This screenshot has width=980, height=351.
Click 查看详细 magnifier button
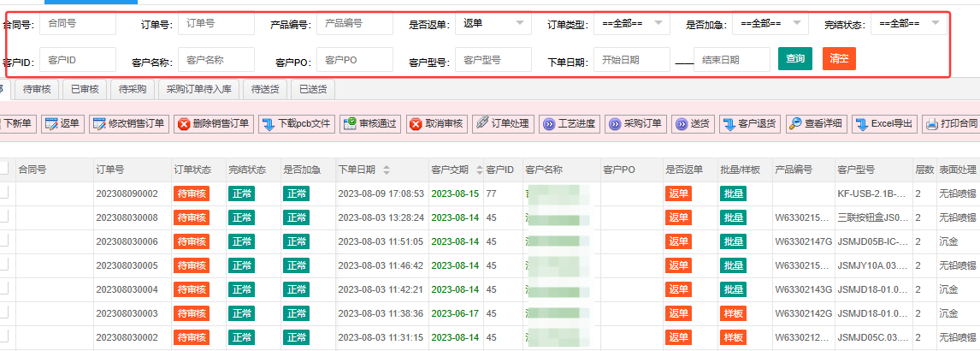[817, 124]
